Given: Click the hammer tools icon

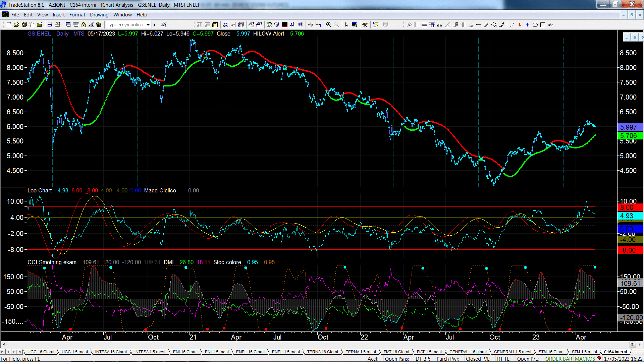Looking at the screenshot, I should pyautogui.click(x=365, y=24).
